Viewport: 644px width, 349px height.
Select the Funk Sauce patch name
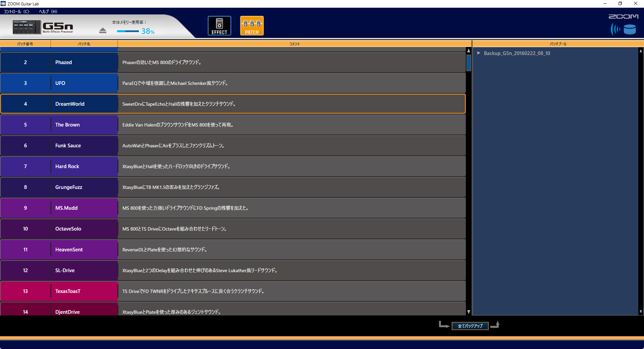tap(68, 146)
